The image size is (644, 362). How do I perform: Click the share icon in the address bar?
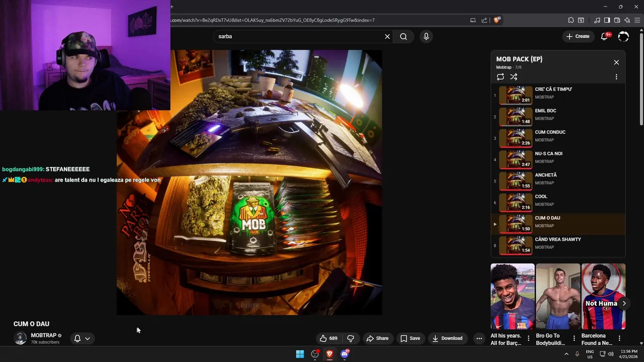point(484,20)
